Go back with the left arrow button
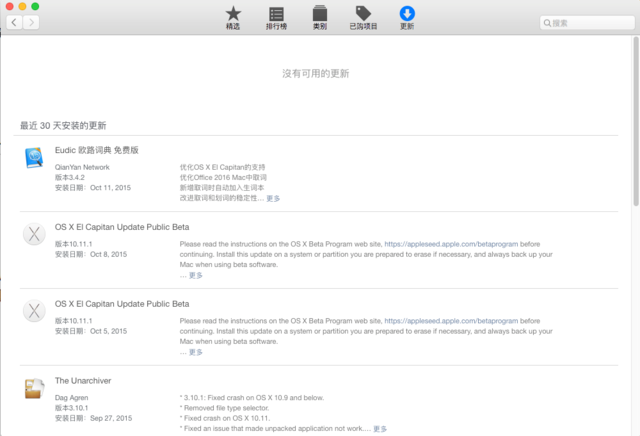This screenshot has width=640, height=436. tap(14, 22)
